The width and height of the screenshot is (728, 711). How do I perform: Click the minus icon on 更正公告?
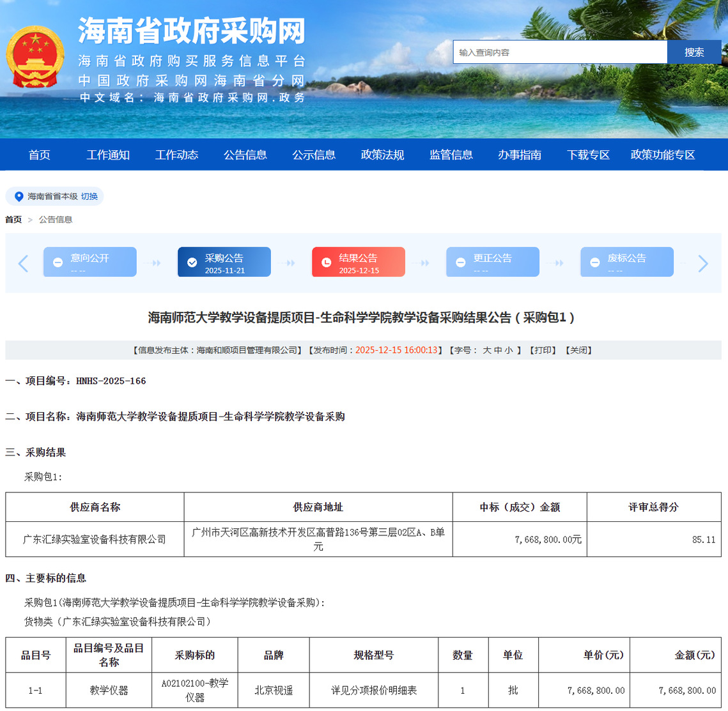coord(460,263)
